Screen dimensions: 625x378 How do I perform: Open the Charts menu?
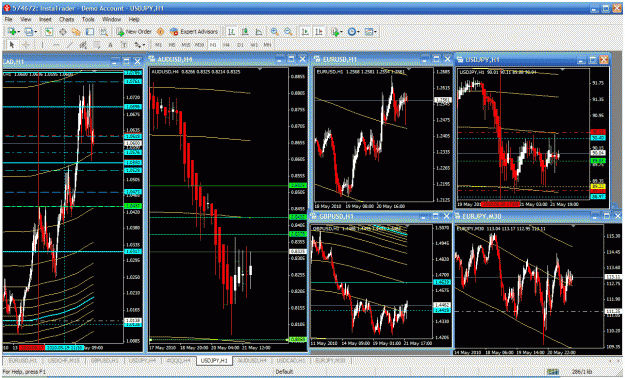67,19
